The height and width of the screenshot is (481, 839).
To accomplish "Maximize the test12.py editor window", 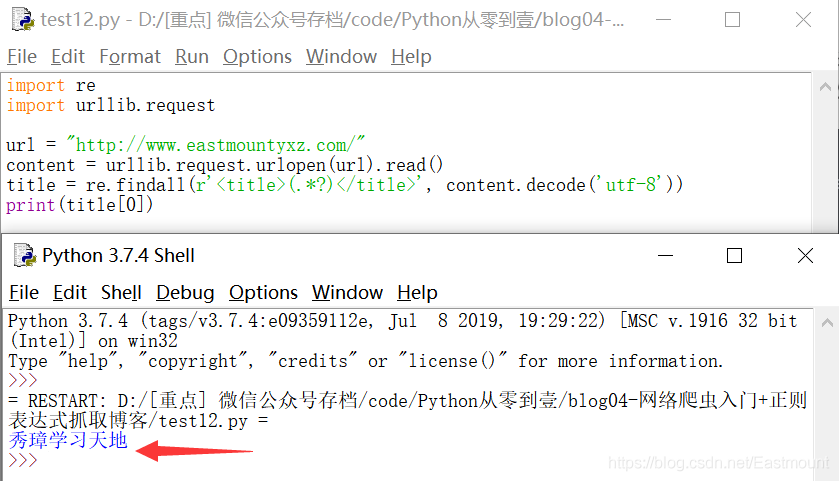I will (732, 20).
